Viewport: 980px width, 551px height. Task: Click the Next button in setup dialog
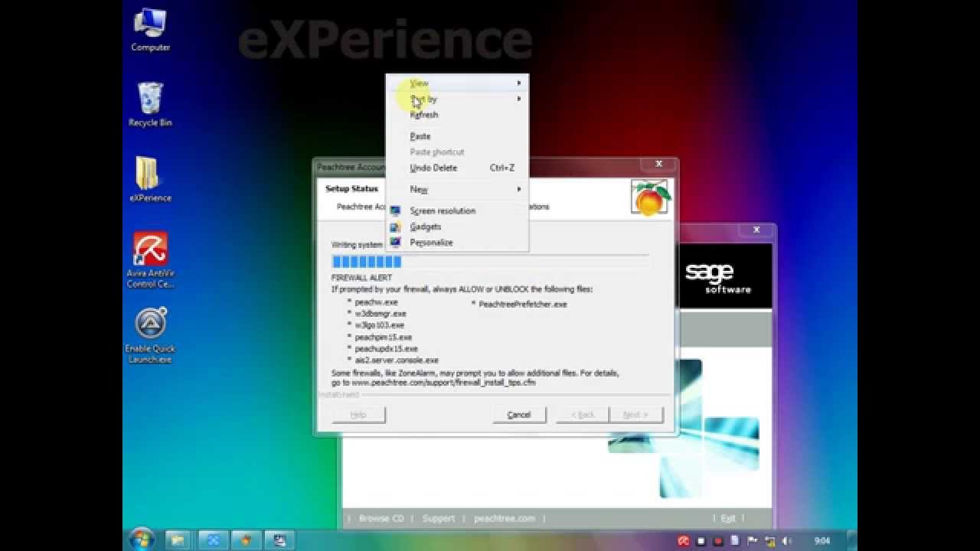636,415
